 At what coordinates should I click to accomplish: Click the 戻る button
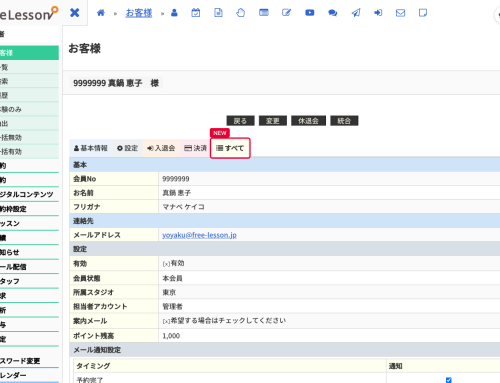click(x=240, y=121)
